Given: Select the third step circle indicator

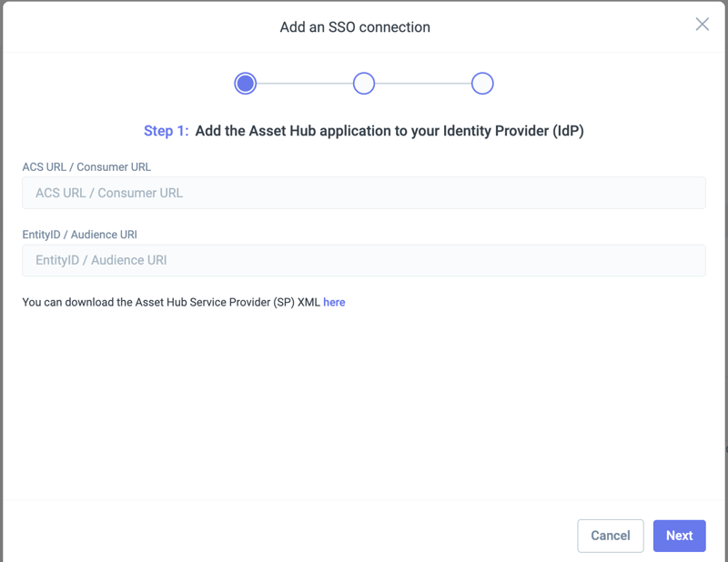Looking at the screenshot, I should coord(482,84).
